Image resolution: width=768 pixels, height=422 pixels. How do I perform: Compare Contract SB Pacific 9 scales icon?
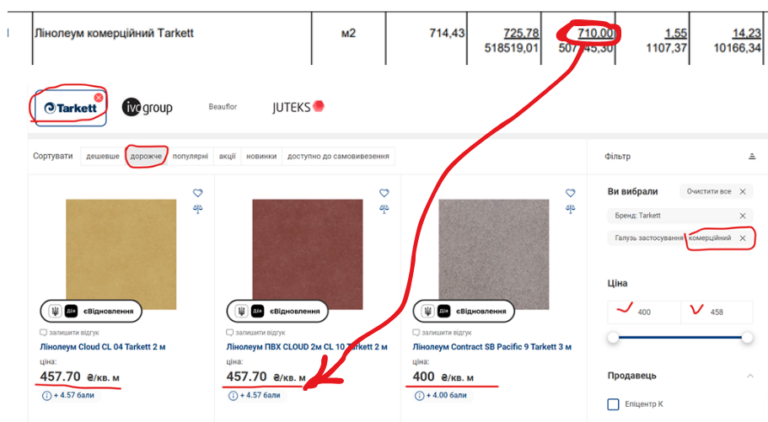(x=570, y=209)
